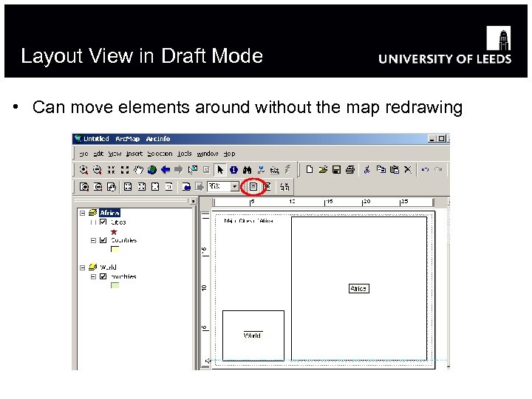Image resolution: width=532 pixels, height=399 pixels.
Task: Select the Africa data frame name in the tree
Action: pos(109,213)
